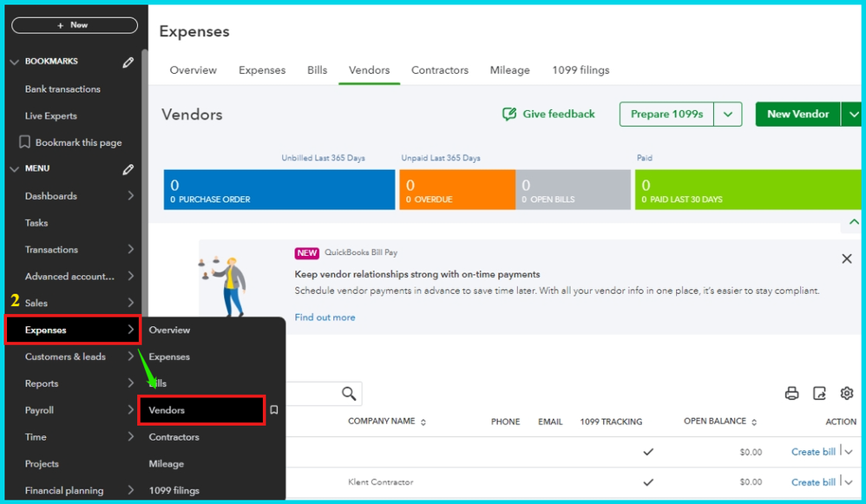The width and height of the screenshot is (866, 504).
Task: Switch to the Bills tab
Action: tap(318, 70)
